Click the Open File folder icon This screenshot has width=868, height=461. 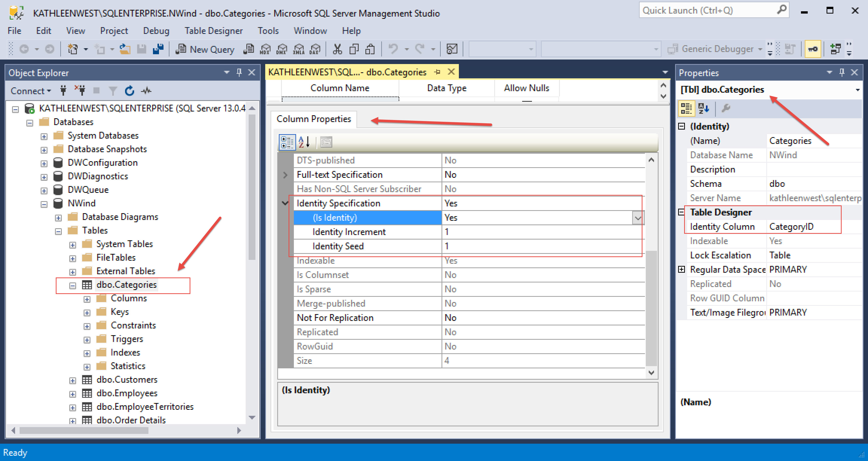click(x=125, y=49)
